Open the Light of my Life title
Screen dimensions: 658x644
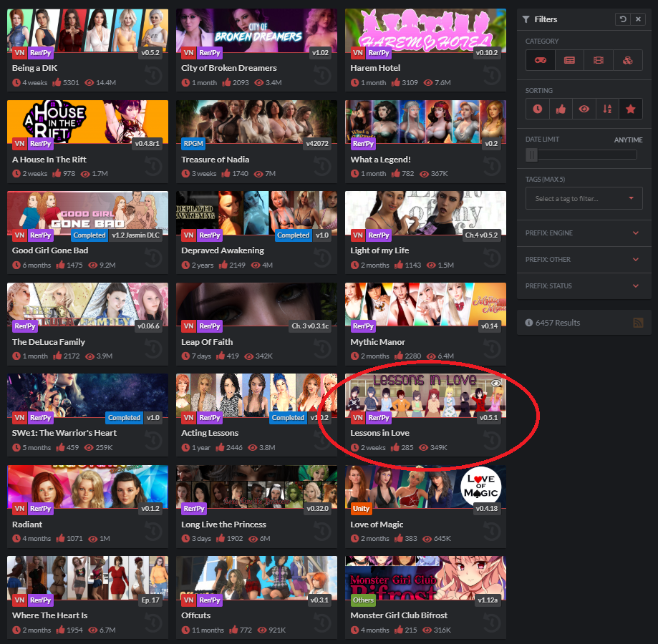tap(379, 250)
